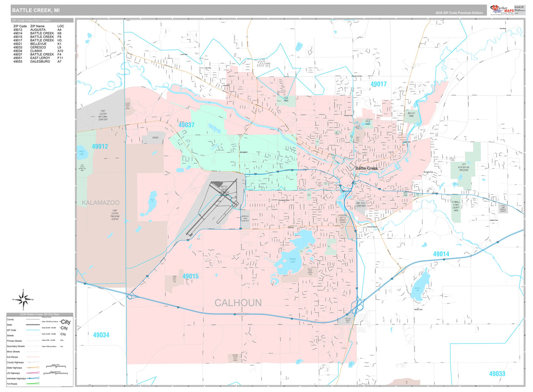Select index row 49051 EAST LEROY
This screenshot has width=533, height=392.
coord(38,58)
